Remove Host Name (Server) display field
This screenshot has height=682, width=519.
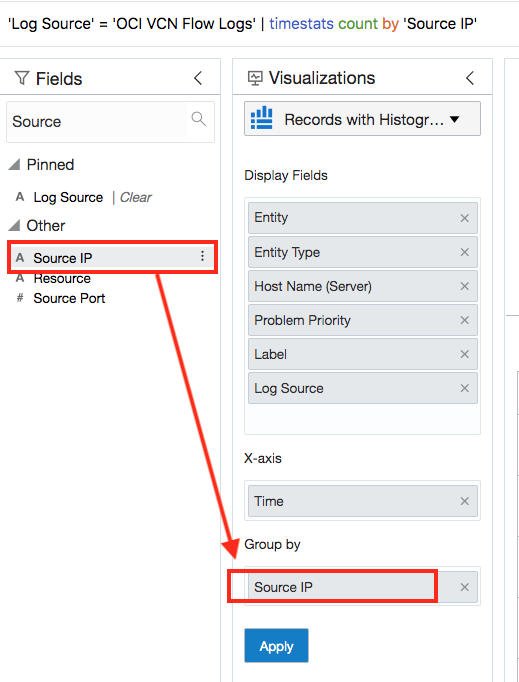click(465, 286)
